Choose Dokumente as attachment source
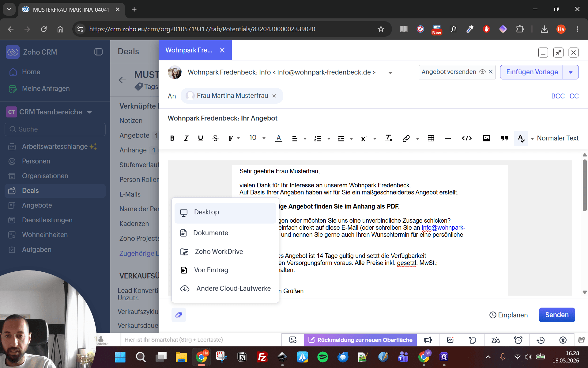Viewport: 588px width, 368px height. point(225,233)
